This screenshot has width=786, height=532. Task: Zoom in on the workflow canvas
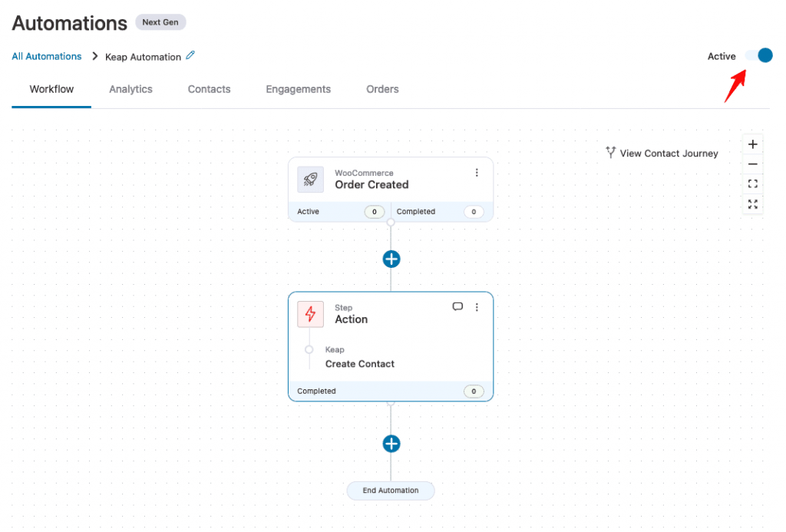753,145
